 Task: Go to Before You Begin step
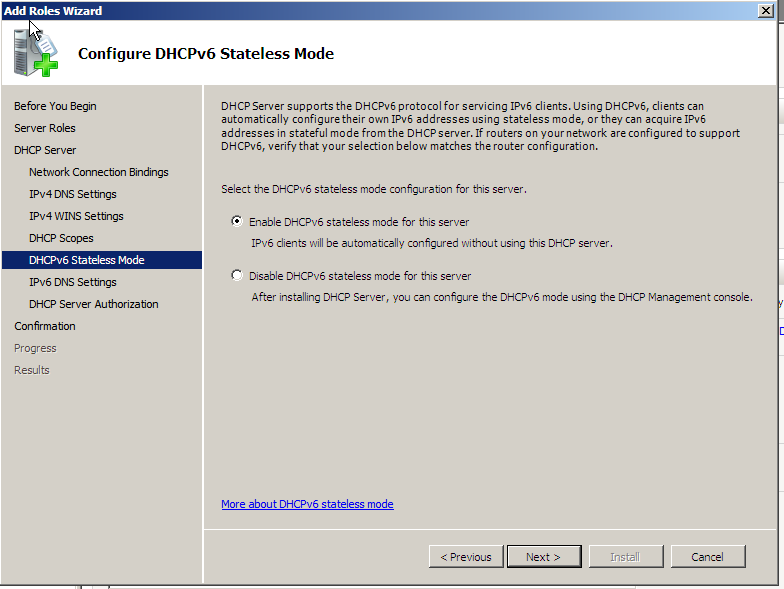click(x=55, y=106)
